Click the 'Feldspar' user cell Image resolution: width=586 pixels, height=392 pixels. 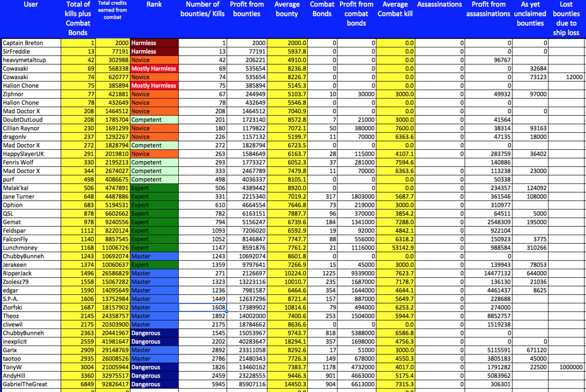point(31,230)
